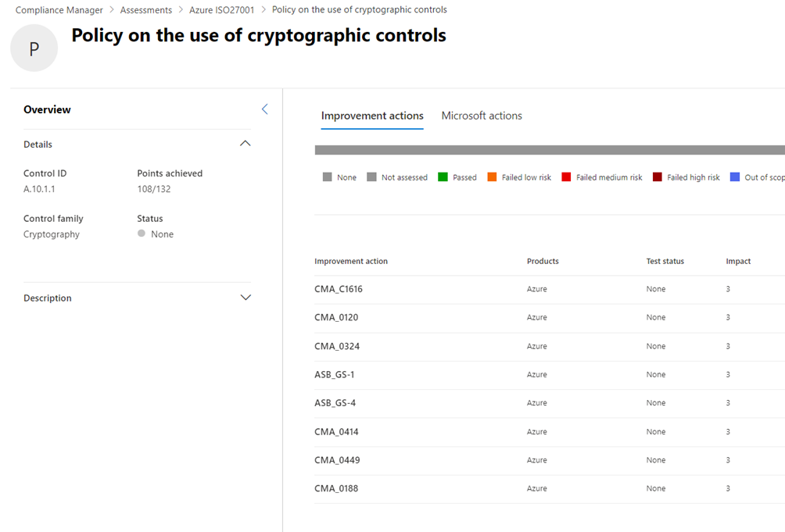Click the dark red Failed high risk swatch
Viewport: 785px width, 532px height.
[x=657, y=177]
